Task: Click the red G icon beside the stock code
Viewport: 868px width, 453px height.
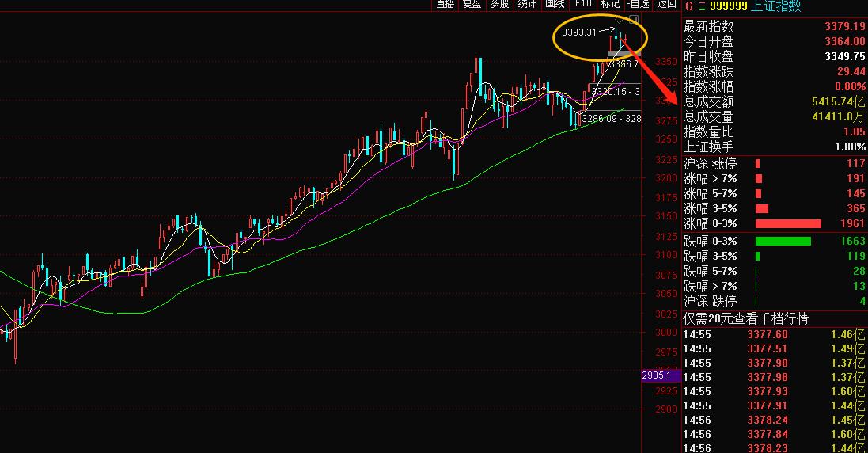Action: 688,6
